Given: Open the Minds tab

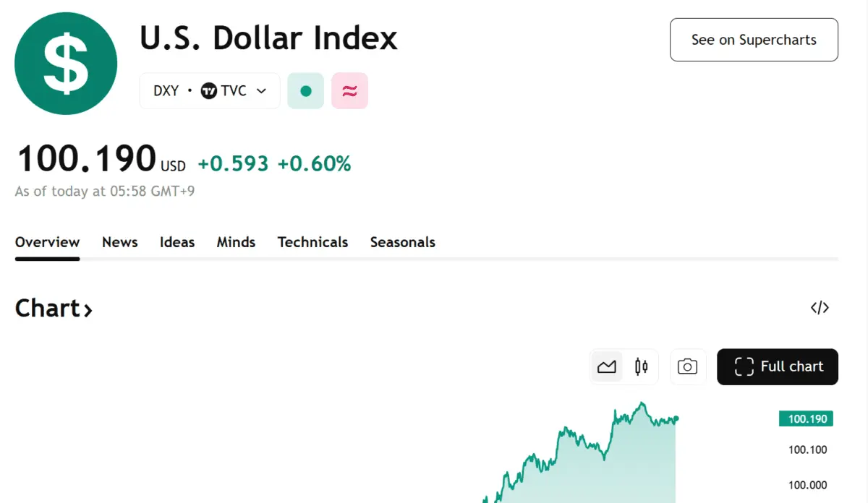Looking at the screenshot, I should pyautogui.click(x=236, y=242).
